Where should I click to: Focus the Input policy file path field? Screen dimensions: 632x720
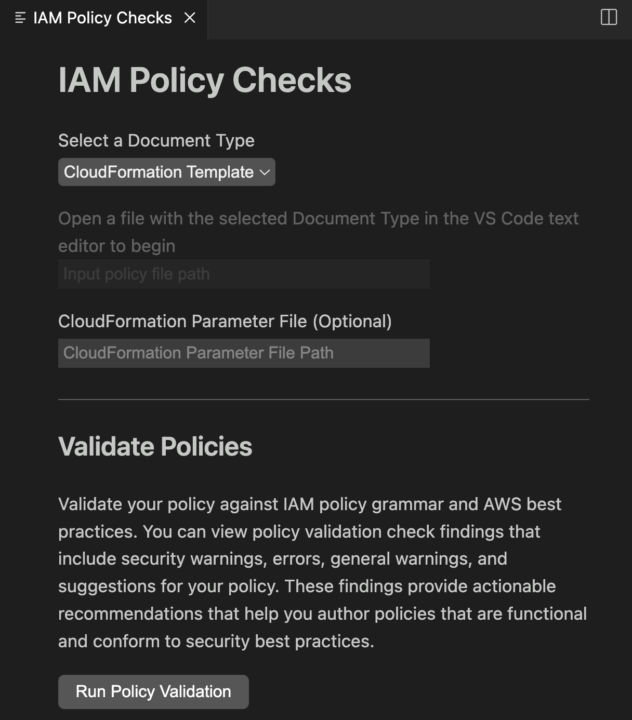[x=244, y=274]
